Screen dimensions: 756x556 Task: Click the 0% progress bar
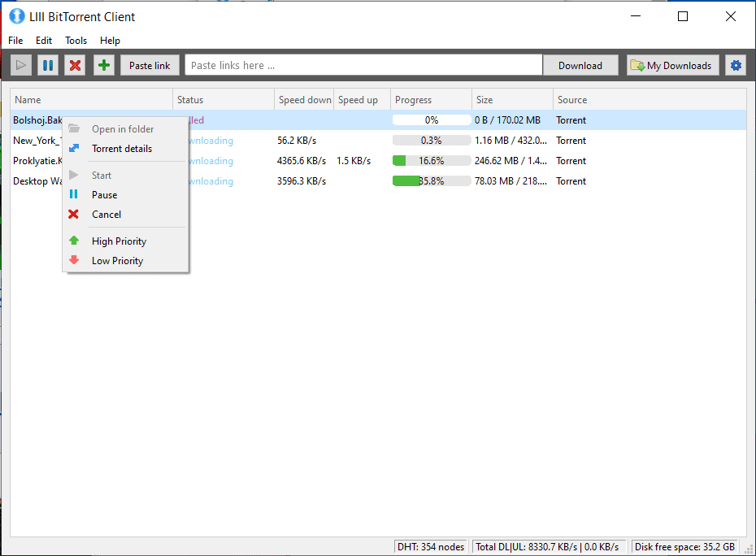tap(432, 120)
